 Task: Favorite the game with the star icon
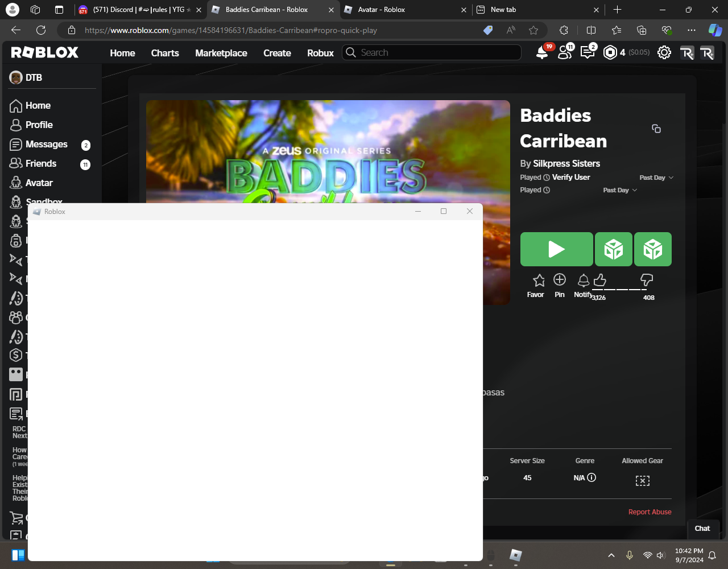539,280
